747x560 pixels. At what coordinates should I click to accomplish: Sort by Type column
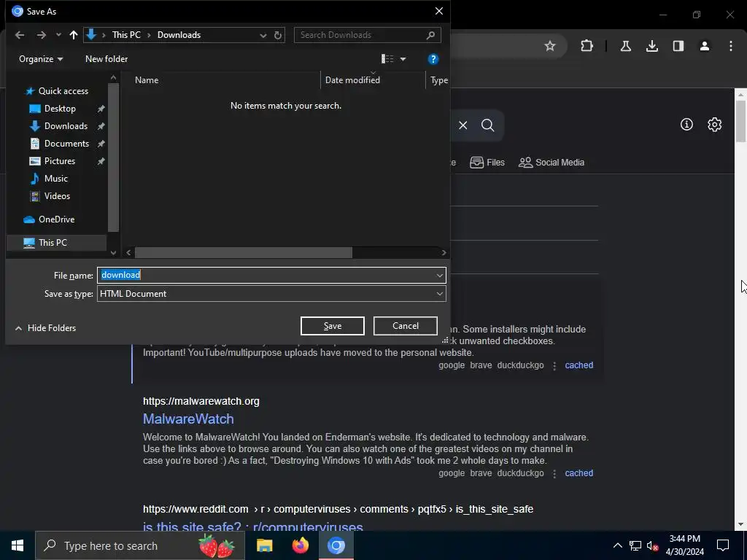pyautogui.click(x=438, y=80)
